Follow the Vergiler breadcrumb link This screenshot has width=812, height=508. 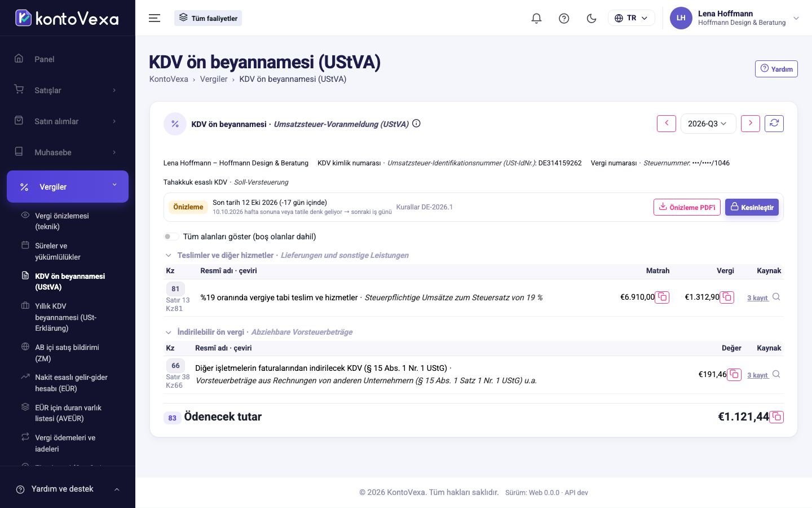tap(214, 79)
